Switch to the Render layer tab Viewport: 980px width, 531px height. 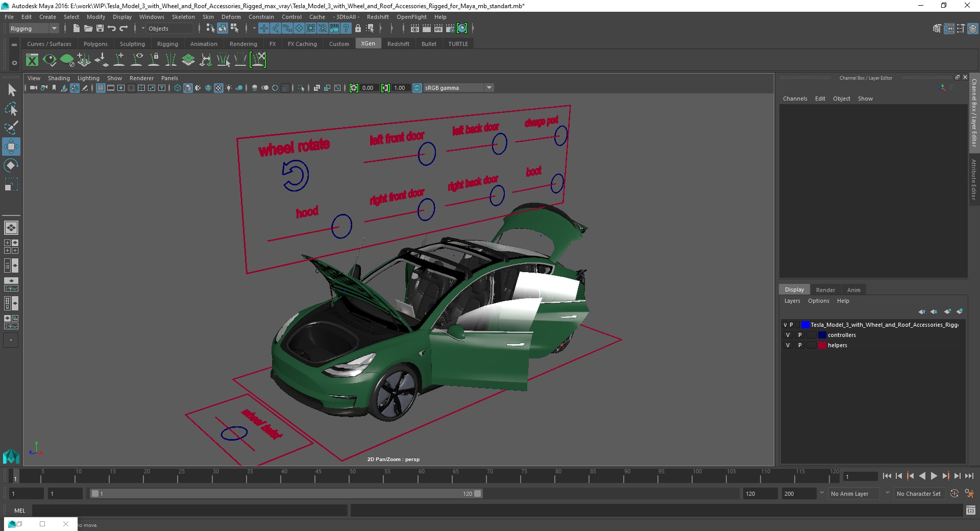825,290
